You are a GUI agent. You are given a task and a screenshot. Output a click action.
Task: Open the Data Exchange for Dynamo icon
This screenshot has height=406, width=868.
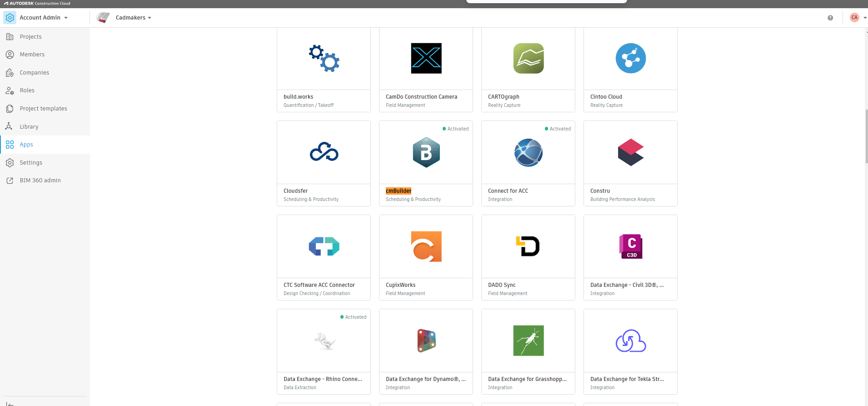point(427,341)
